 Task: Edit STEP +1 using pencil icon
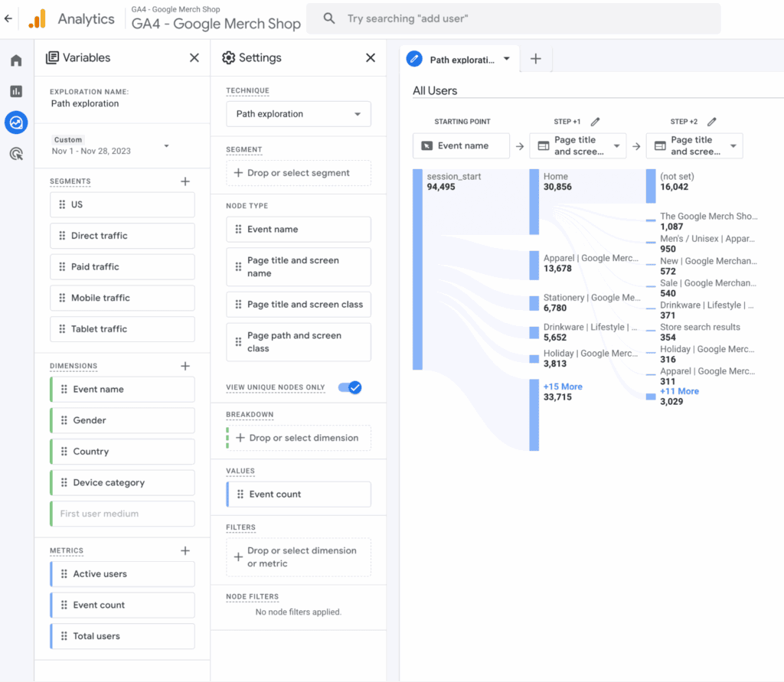[596, 122]
